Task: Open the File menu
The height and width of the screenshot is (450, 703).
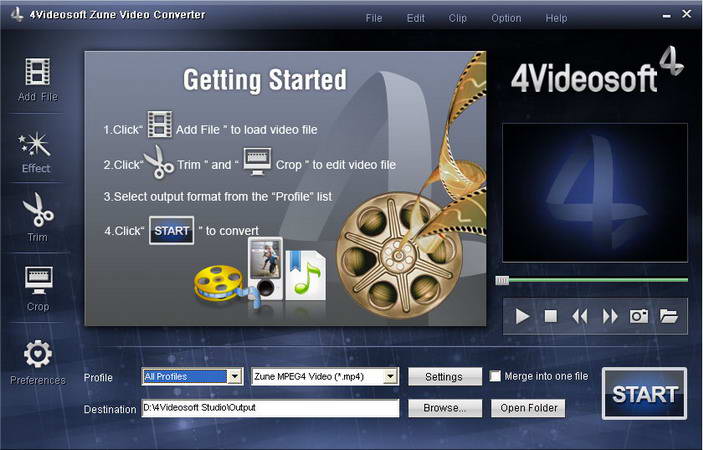Action: (374, 18)
